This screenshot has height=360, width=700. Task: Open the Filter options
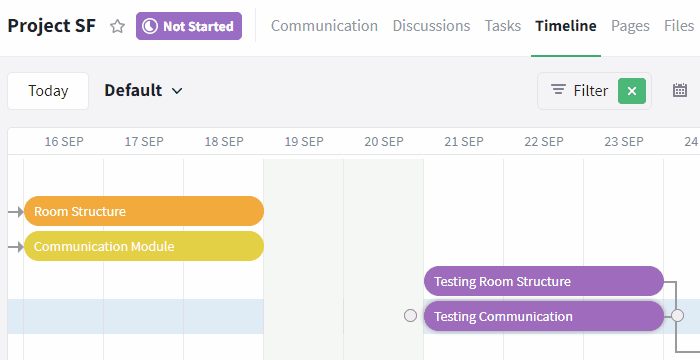(x=579, y=91)
